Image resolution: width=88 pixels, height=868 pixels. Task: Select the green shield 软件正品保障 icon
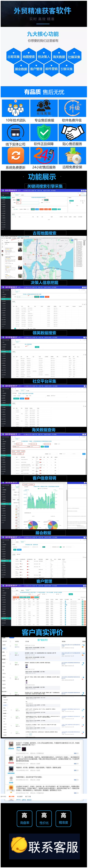tap(44, 132)
